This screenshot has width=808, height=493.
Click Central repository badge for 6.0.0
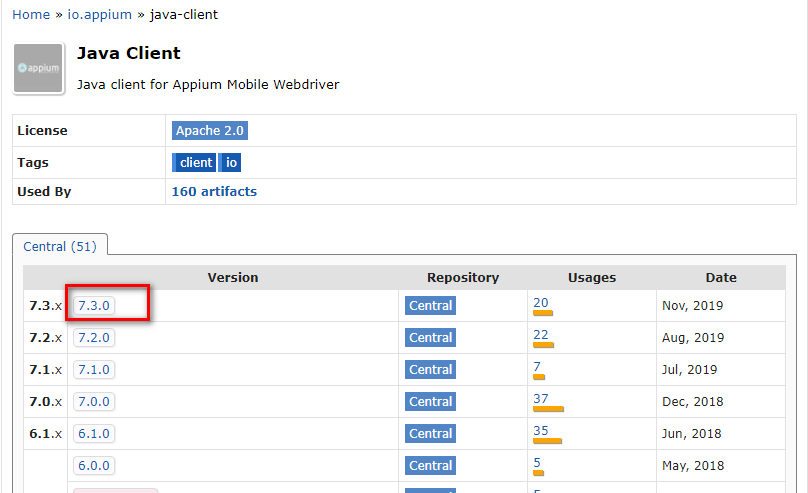(x=430, y=465)
